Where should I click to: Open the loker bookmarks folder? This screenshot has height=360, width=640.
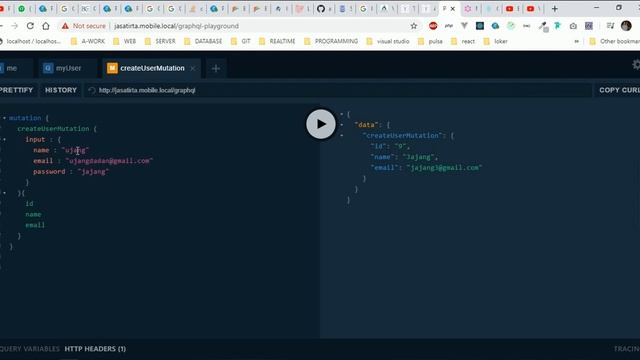point(496,41)
